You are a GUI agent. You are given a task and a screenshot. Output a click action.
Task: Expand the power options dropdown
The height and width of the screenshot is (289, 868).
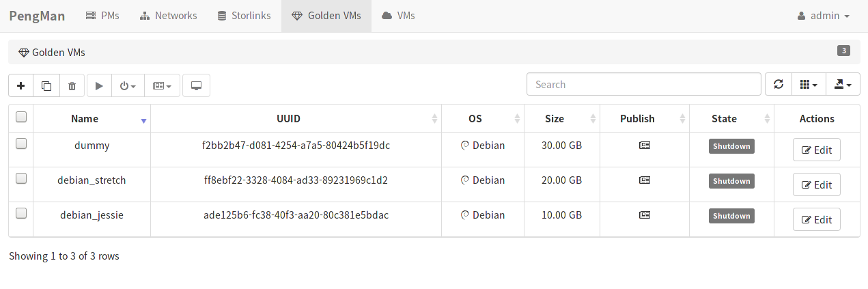click(x=128, y=85)
